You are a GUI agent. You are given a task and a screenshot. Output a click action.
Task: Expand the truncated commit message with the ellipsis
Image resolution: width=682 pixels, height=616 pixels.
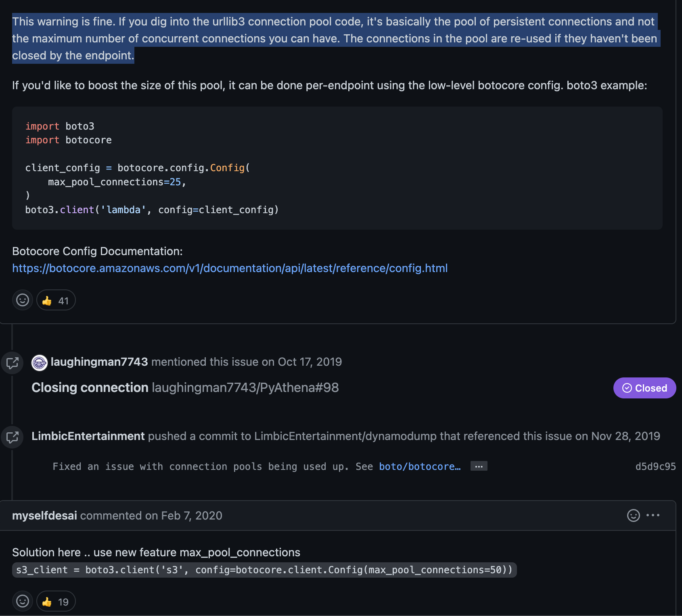(479, 466)
